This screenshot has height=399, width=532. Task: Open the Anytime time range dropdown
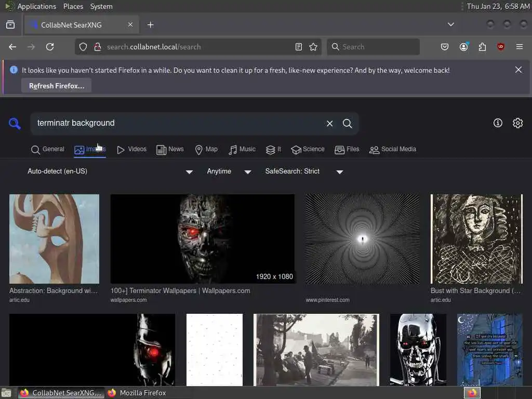click(229, 171)
